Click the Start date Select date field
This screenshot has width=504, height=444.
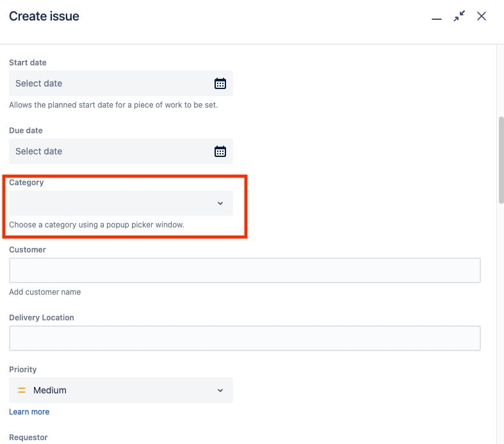[x=121, y=83]
